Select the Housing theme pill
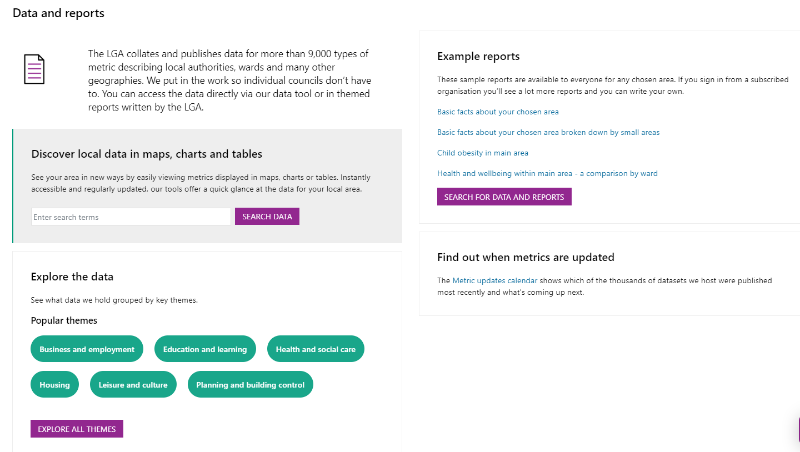 pyautogui.click(x=55, y=385)
